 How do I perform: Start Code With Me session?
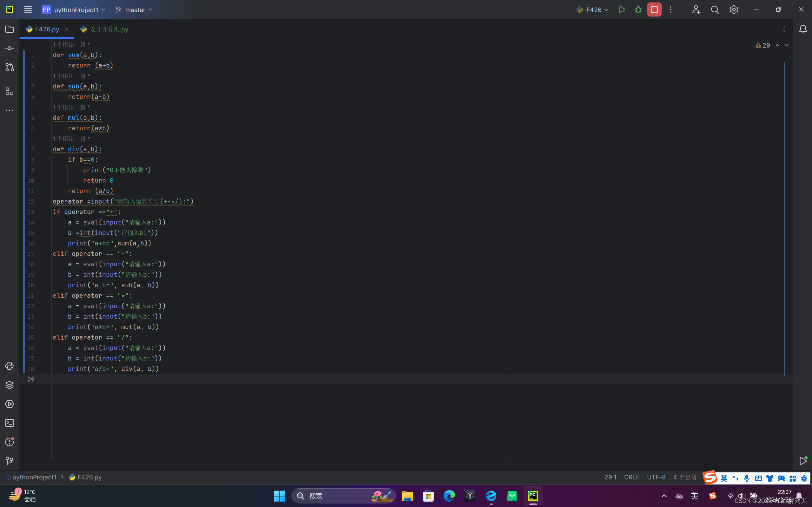click(x=696, y=10)
